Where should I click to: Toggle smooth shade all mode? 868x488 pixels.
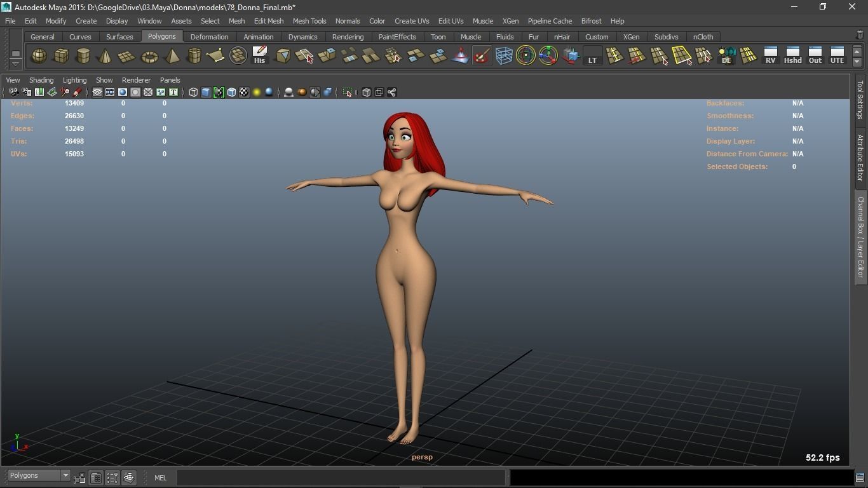click(206, 92)
